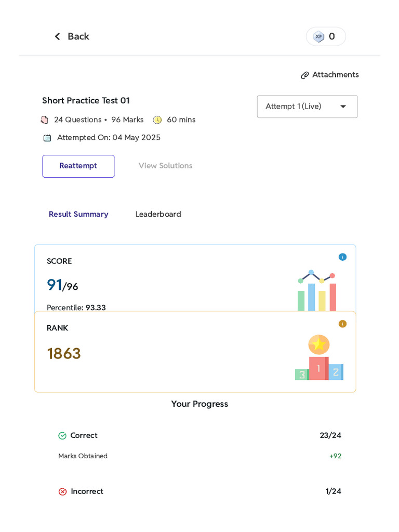Click the Reattempt button
This screenshot has width=399, height=532.
[x=78, y=166]
